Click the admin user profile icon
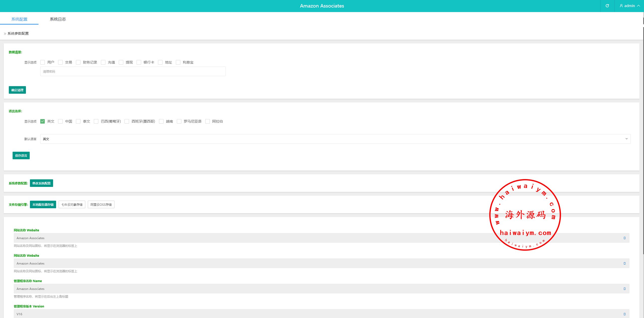The image size is (644, 318). click(621, 6)
